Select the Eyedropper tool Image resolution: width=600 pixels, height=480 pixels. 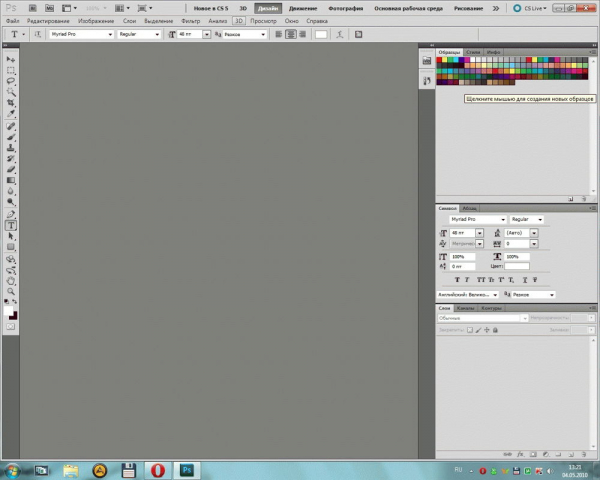click(11, 113)
